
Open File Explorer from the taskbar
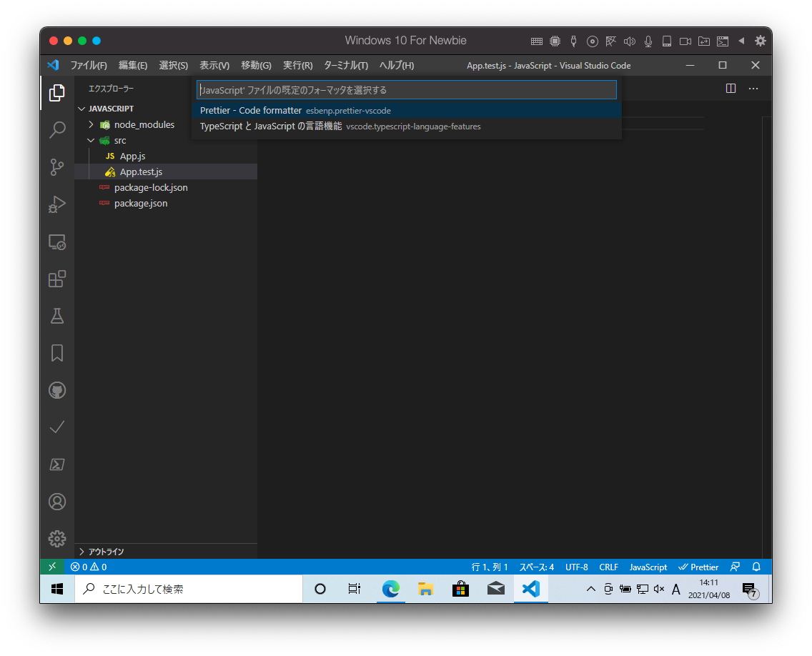click(x=426, y=590)
